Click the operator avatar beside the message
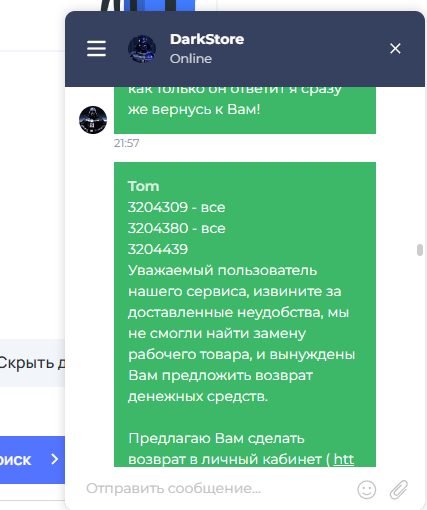The width and height of the screenshot is (427, 510). [93, 120]
